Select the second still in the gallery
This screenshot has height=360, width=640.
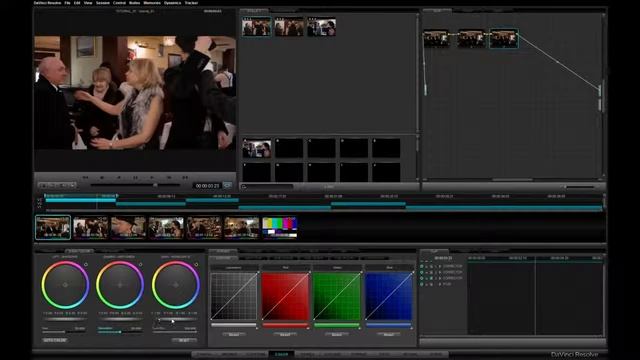tap(289, 27)
